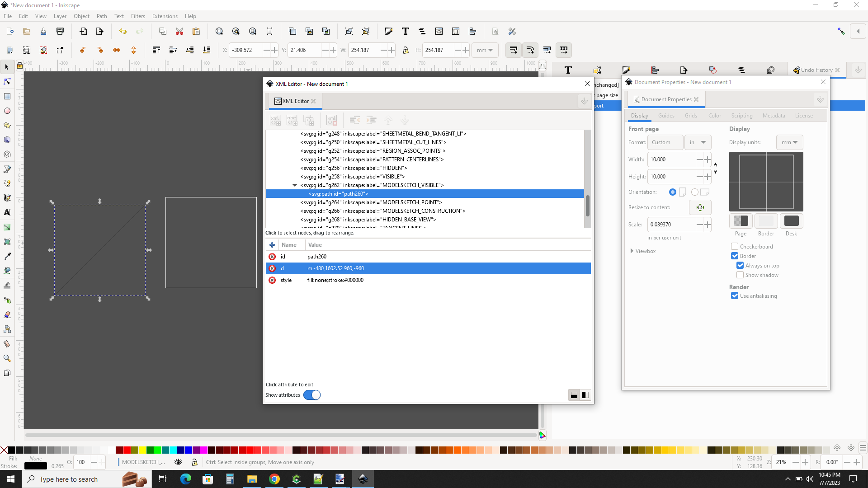Click Resize to content button
The image size is (868, 488).
700,207
